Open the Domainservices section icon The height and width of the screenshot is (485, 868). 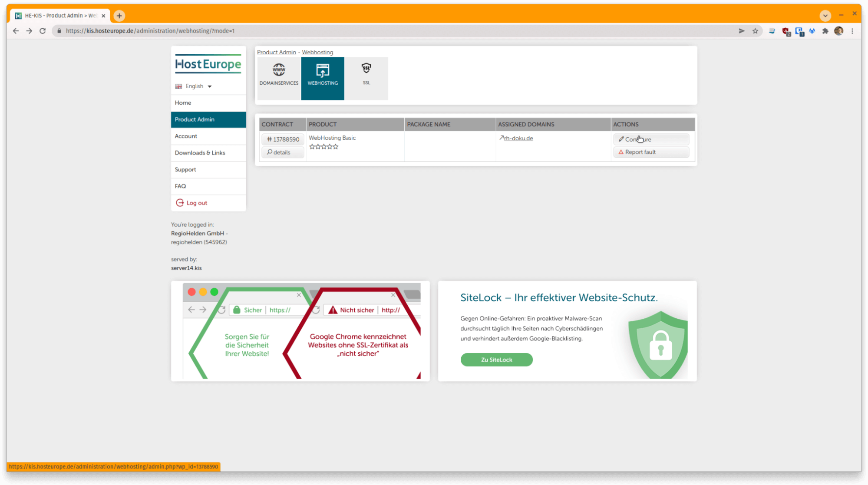coord(279,78)
